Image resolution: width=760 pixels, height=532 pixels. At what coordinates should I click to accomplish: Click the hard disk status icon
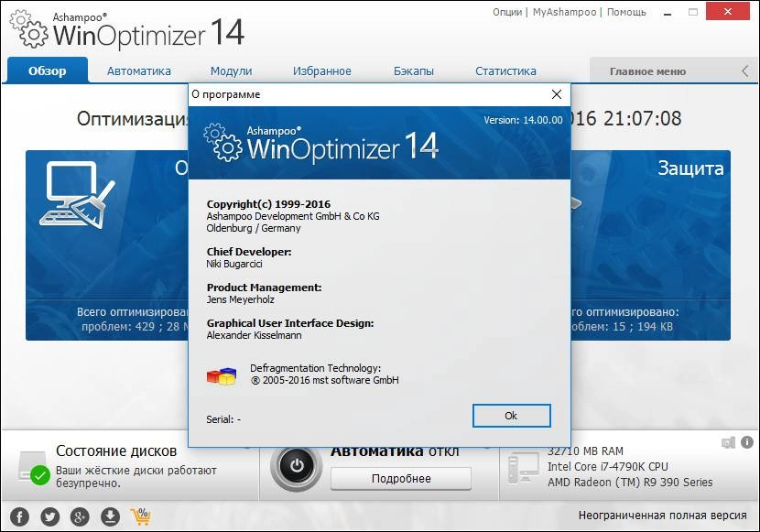[x=34, y=467]
